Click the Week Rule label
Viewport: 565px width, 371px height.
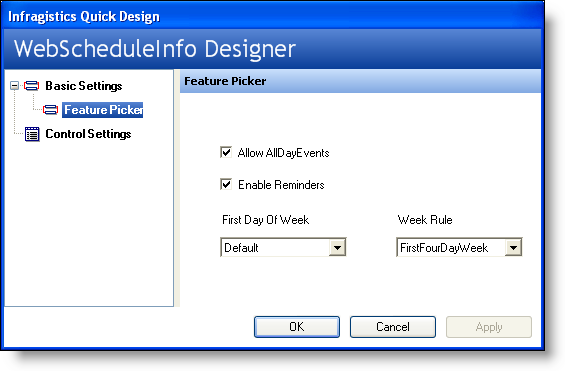pyautogui.click(x=425, y=220)
